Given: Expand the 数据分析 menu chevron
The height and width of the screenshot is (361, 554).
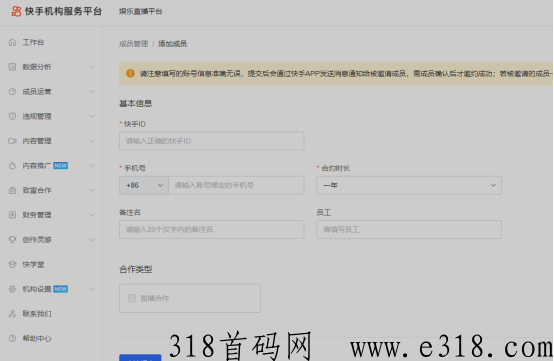Looking at the screenshot, I should coord(92,67).
